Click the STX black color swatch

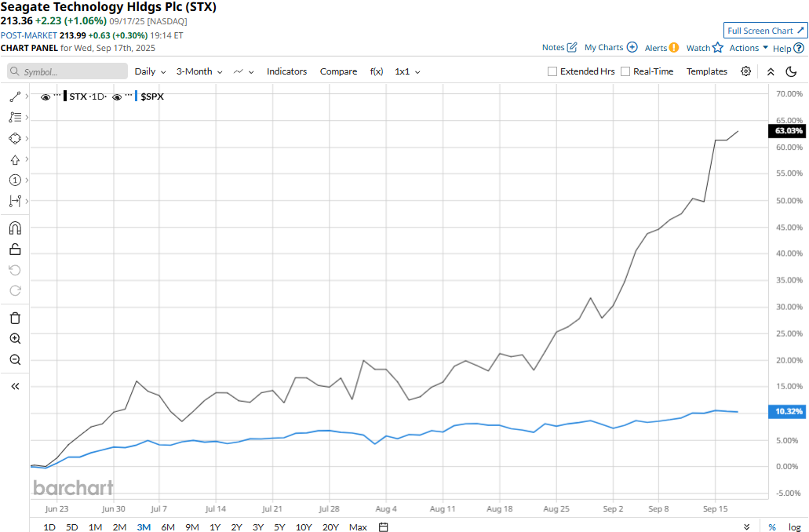pos(65,96)
